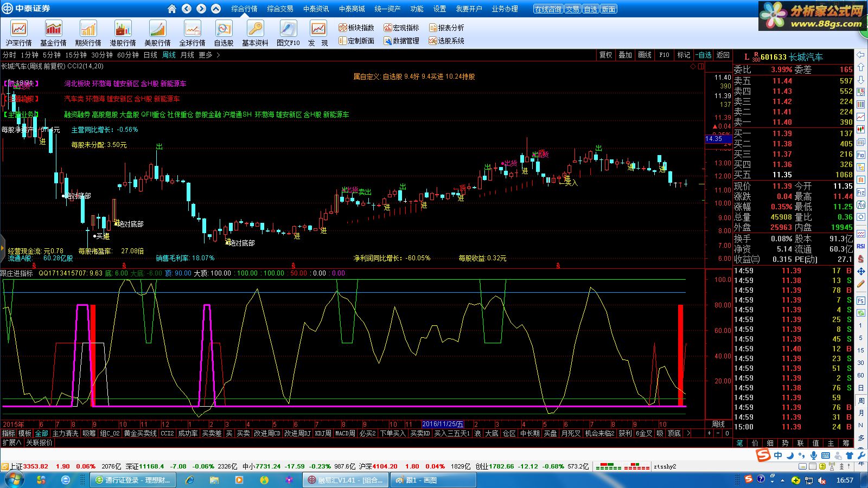The image size is (868, 488).
Task: Click the F12 icon in right sidebar
Action: (861, 192)
